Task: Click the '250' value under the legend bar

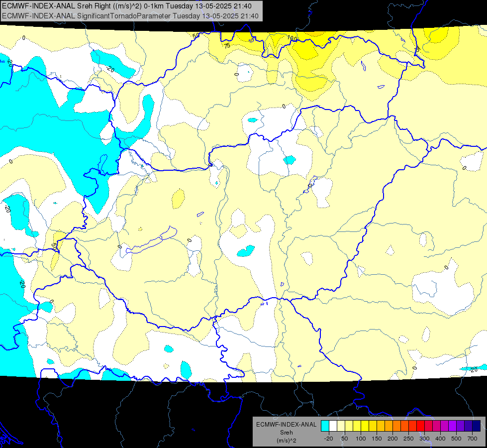Action: point(408,439)
